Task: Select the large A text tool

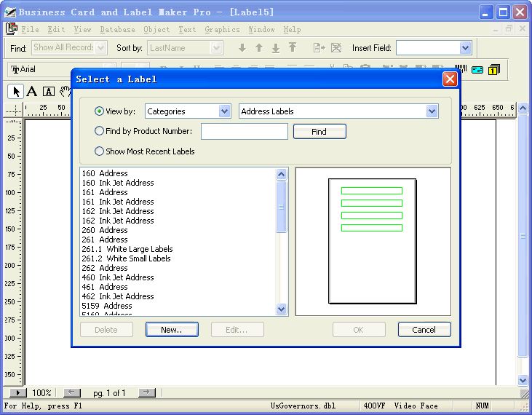Action: [32, 92]
